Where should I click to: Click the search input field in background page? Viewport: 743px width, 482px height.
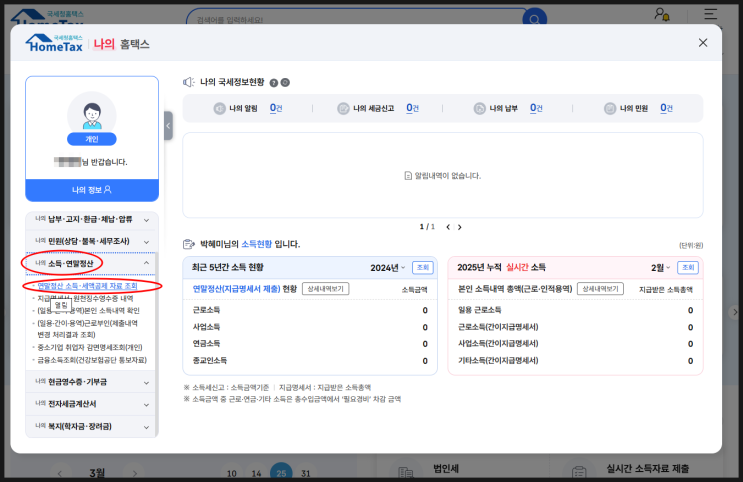pyautogui.click(x=355, y=18)
